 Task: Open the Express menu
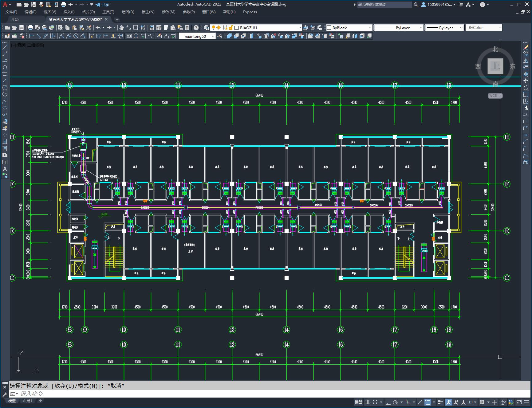(x=250, y=12)
